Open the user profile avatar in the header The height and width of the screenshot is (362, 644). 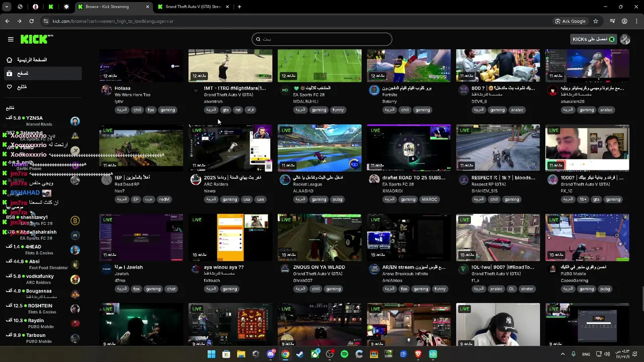(625, 39)
